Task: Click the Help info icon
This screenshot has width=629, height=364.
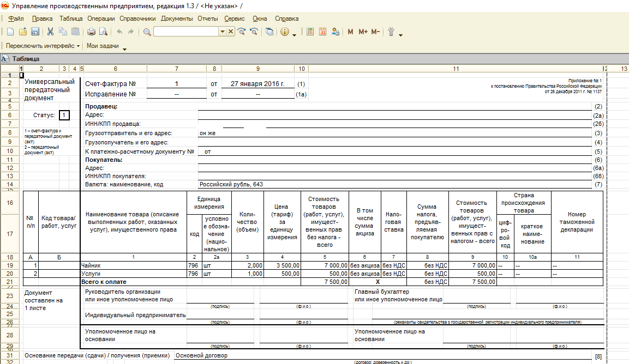Action: [x=284, y=32]
